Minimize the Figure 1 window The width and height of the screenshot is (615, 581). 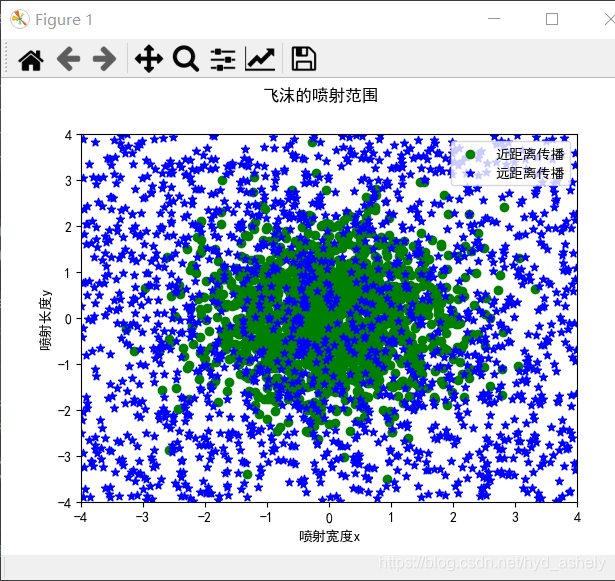(x=494, y=18)
